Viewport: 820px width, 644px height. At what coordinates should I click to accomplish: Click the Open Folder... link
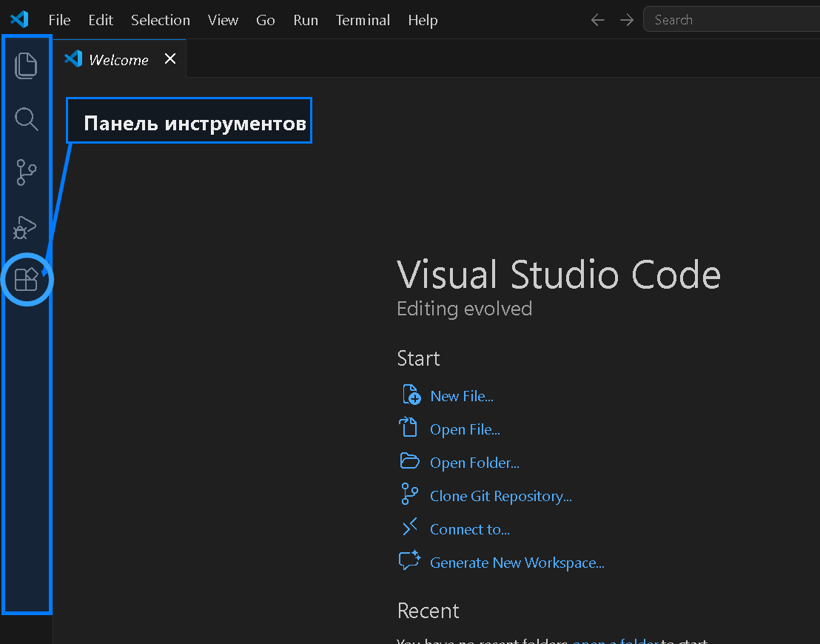[474, 463]
